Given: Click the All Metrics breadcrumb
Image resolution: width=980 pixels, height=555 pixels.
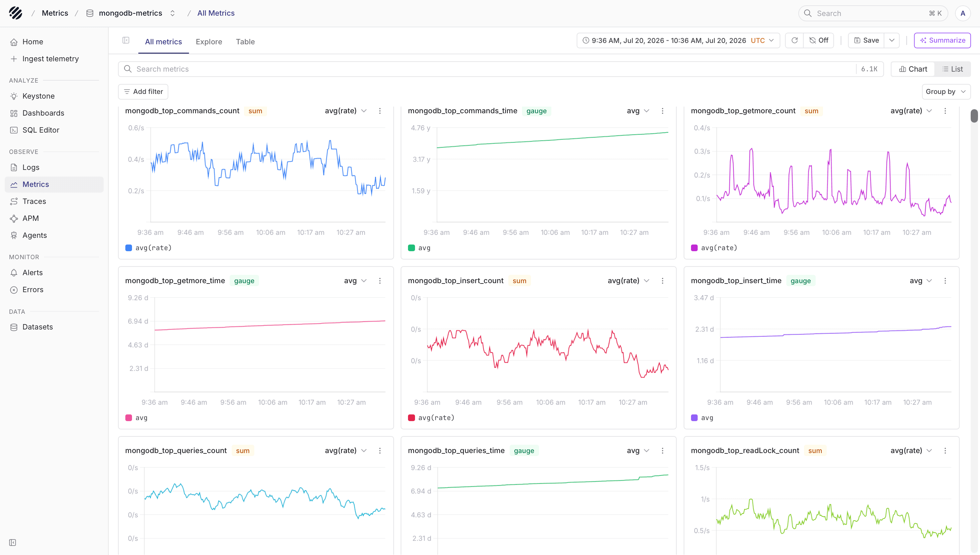Looking at the screenshot, I should coord(216,13).
